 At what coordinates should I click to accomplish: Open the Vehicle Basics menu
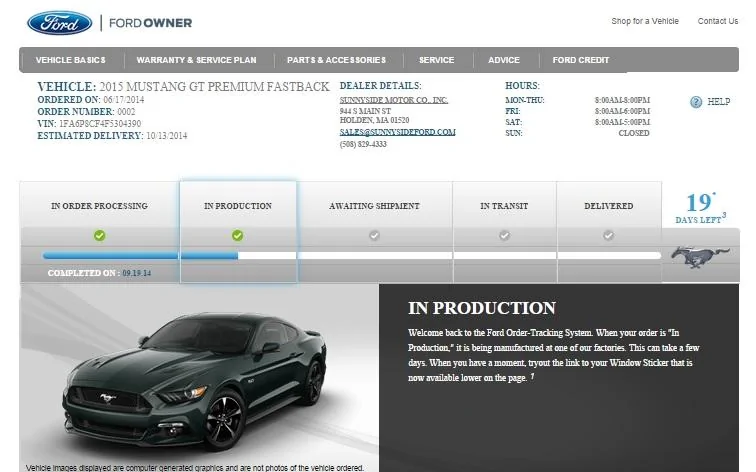pyautogui.click(x=70, y=60)
